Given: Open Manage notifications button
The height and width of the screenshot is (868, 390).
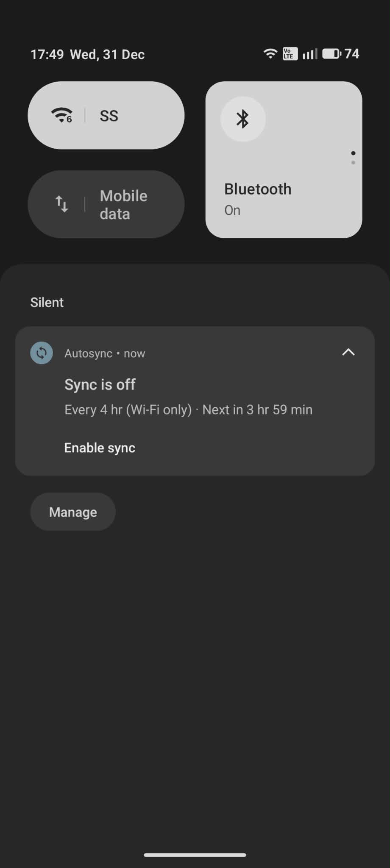Looking at the screenshot, I should pos(73,512).
